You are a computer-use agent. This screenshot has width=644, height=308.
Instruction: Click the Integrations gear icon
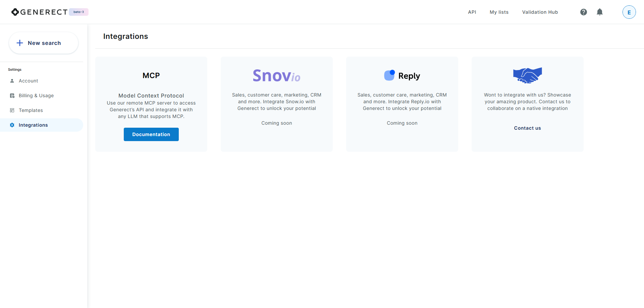(x=12, y=125)
